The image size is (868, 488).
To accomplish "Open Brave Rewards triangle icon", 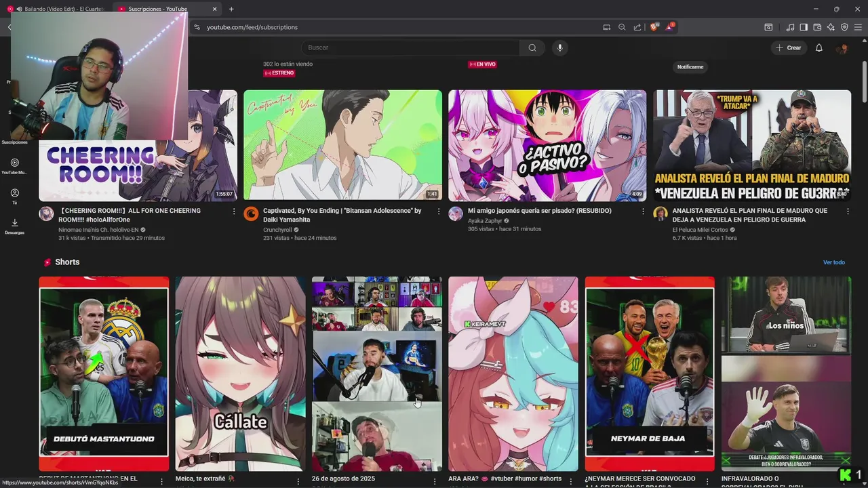I will pyautogui.click(x=670, y=27).
